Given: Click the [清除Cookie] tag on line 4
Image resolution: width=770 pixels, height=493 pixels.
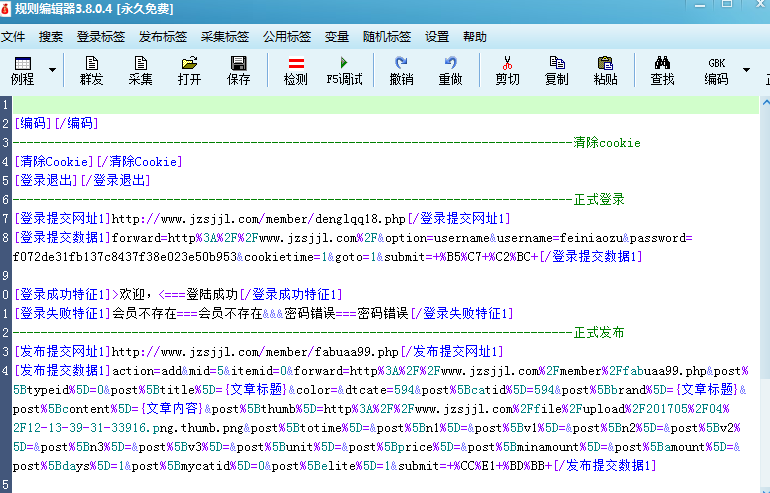Looking at the screenshot, I should [x=54, y=162].
